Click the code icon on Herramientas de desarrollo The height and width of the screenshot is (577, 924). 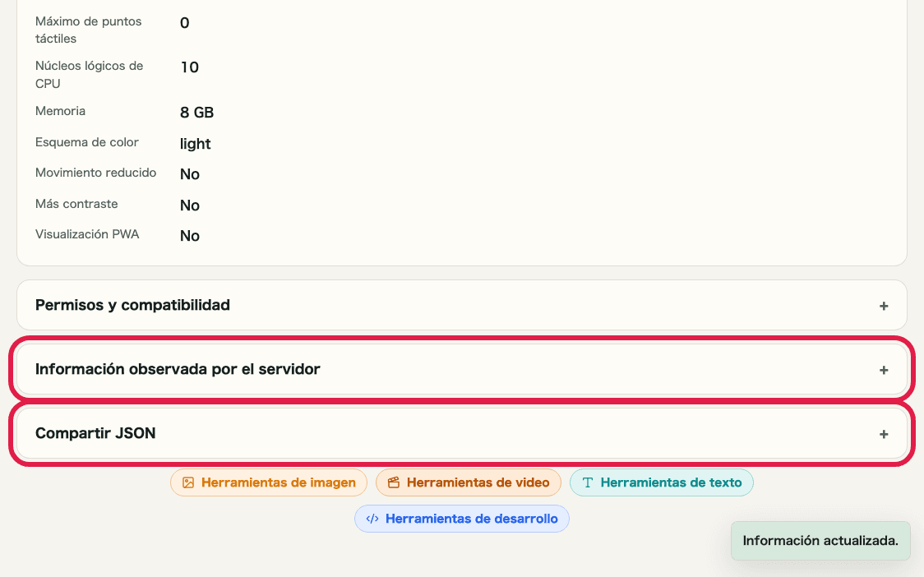click(372, 519)
